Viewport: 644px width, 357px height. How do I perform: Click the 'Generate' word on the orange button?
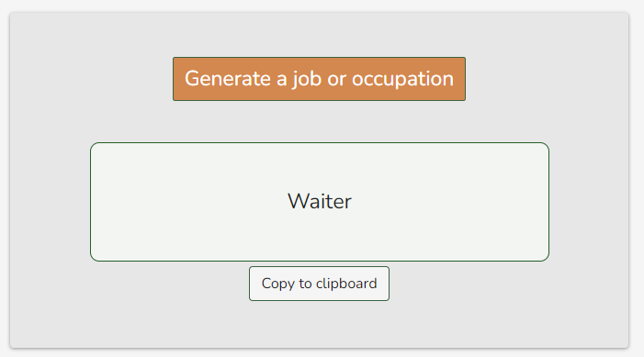(228, 78)
